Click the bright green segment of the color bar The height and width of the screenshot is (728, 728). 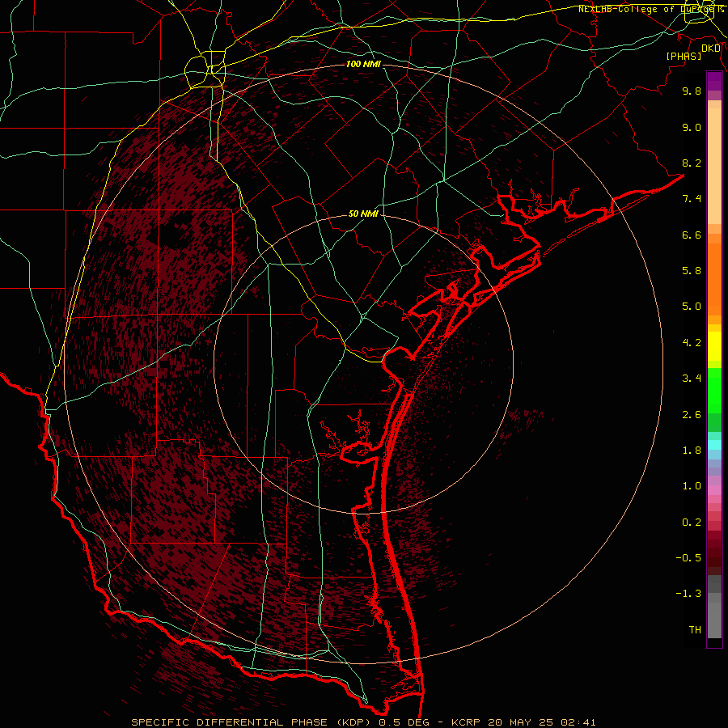pos(714,389)
